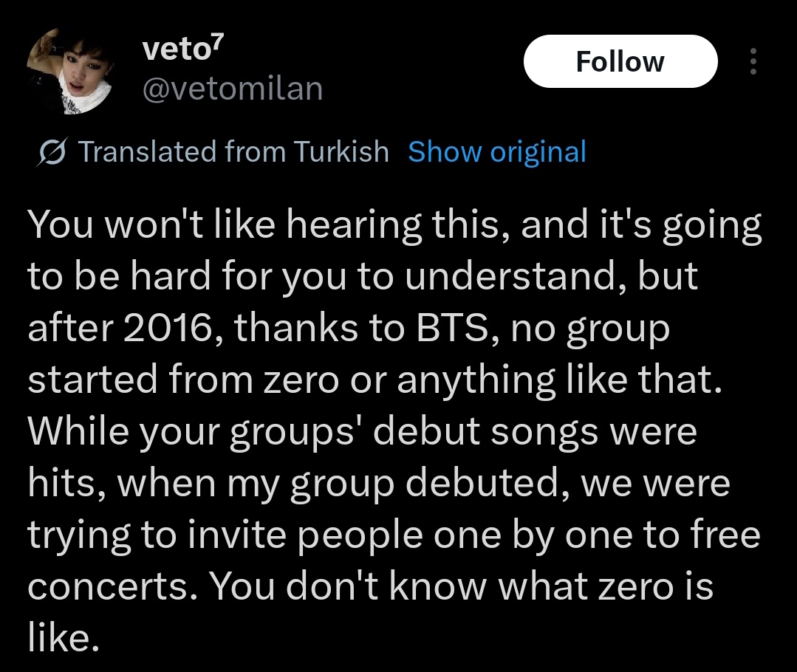
Task: Click the translation icon beside Translated from Turkish
Action: [x=52, y=152]
